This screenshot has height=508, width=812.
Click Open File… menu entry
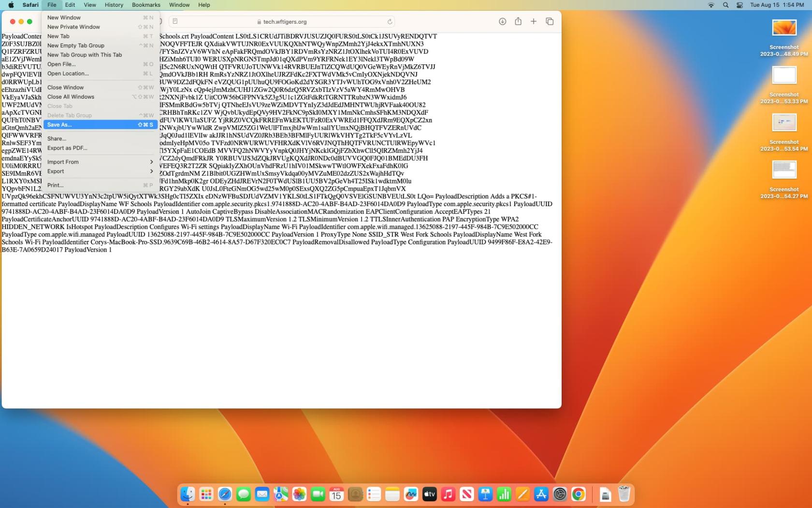(x=101, y=64)
